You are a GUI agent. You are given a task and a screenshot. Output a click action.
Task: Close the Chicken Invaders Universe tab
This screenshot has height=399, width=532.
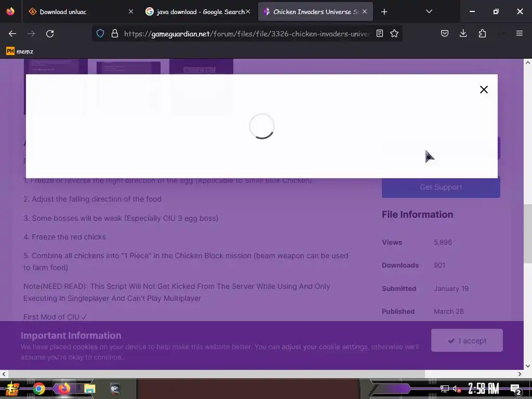365,12
